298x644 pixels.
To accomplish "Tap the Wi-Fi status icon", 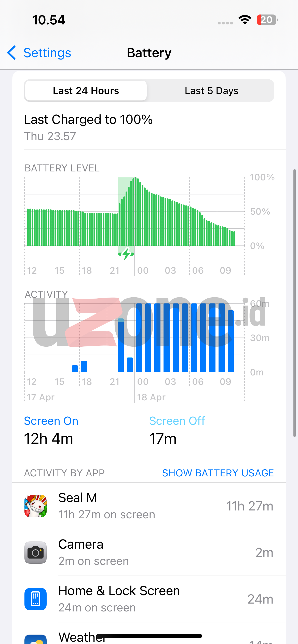I will click(x=245, y=20).
